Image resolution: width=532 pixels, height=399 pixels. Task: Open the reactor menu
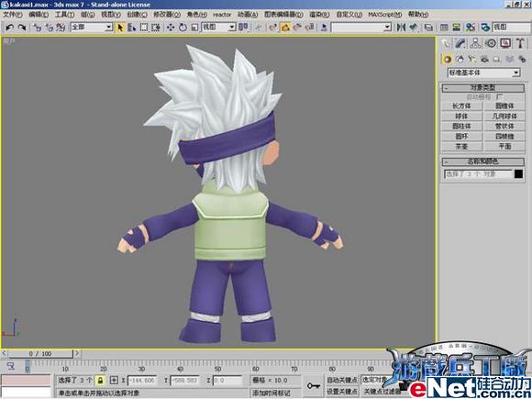coord(222,15)
